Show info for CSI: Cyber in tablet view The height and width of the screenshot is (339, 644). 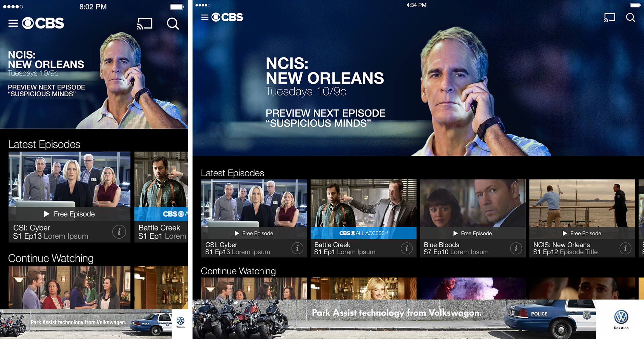pos(297,248)
